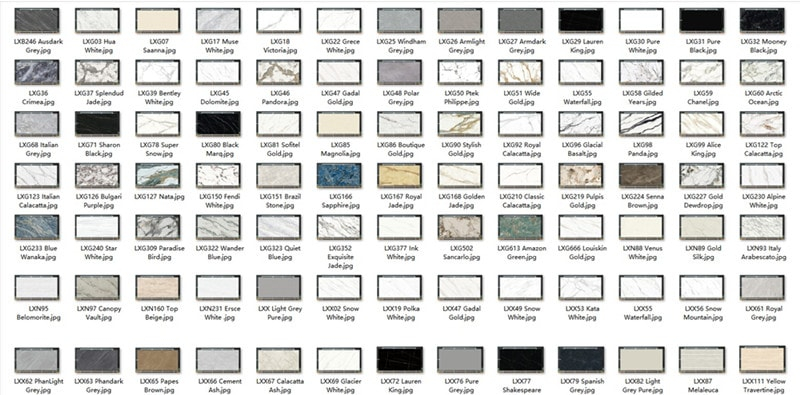Choose the LXG31 Pure Black thumbnail
800x395 pixels.
pyautogui.click(x=702, y=20)
